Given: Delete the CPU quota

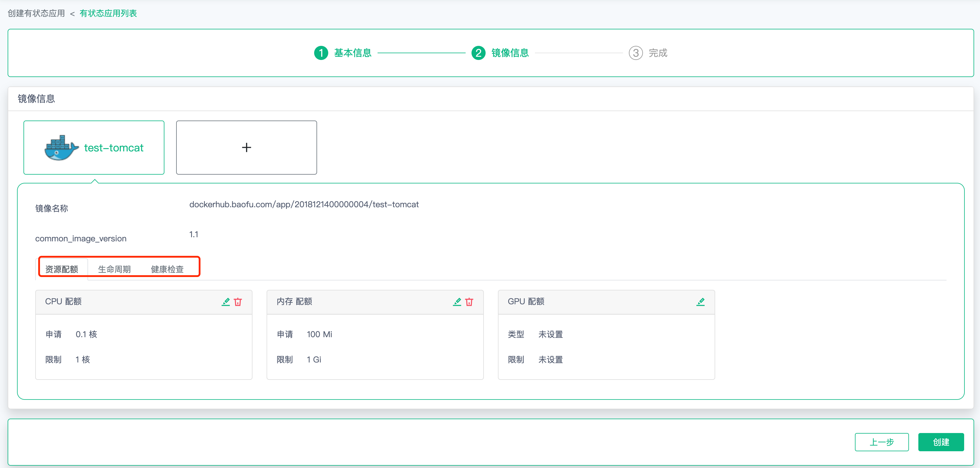Looking at the screenshot, I should coord(238,302).
